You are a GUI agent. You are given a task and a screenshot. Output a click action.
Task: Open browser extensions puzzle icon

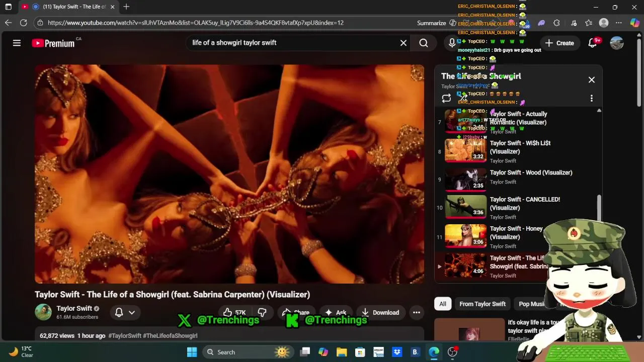(556, 23)
